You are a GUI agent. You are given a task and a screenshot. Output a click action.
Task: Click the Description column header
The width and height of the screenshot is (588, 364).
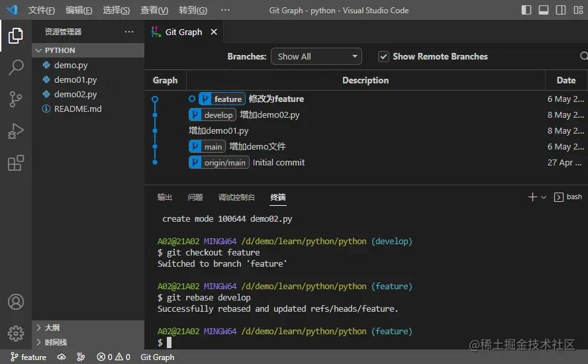click(366, 80)
